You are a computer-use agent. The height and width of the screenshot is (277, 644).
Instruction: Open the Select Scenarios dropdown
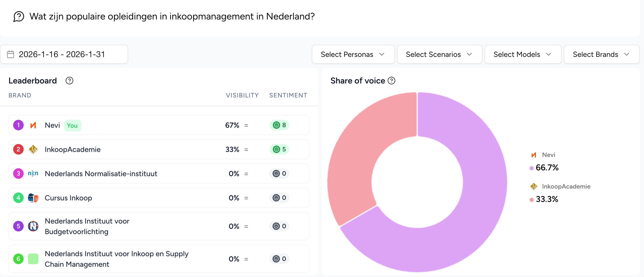[439, 54]
